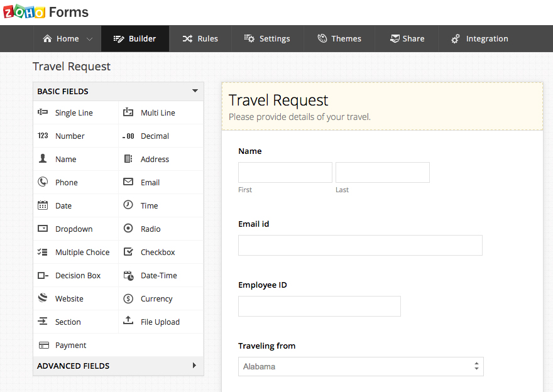This screenshot has height=392, width=553.
Task: Select the Date calendar icon
Action: 43,205
